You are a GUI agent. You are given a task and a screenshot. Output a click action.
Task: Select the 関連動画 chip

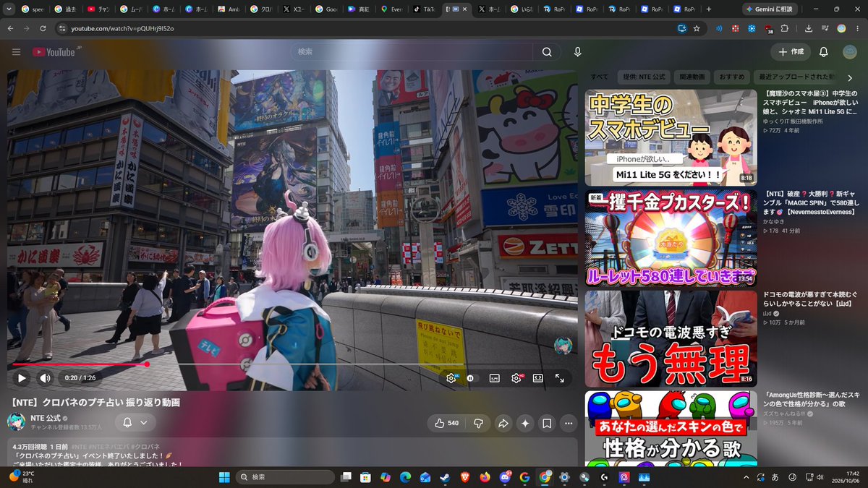(691, 77)
